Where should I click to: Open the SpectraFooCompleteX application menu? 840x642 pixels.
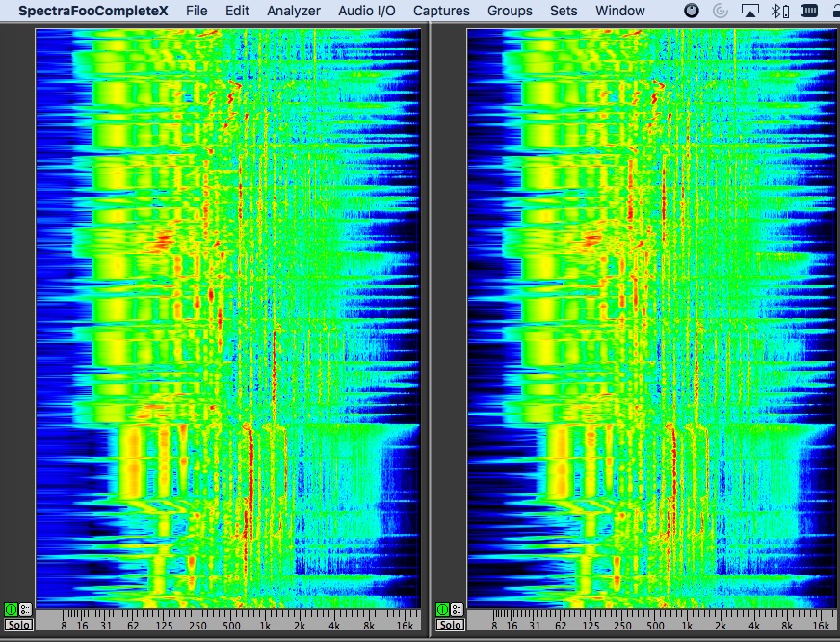92,11
